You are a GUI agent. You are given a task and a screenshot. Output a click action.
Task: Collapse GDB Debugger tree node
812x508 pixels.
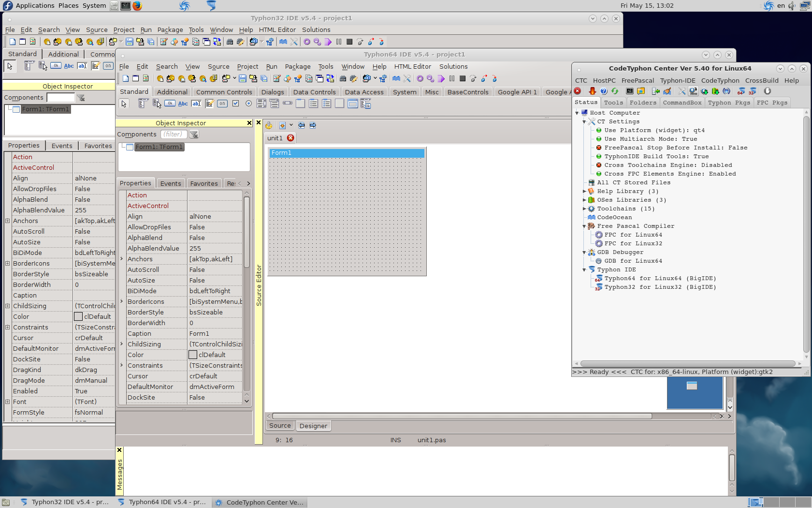[x=584, y=252]
